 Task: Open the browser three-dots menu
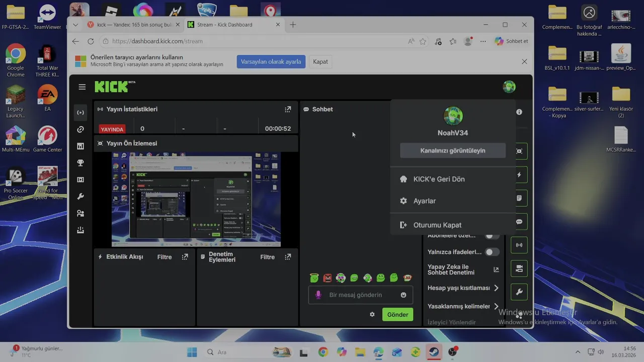483,41
